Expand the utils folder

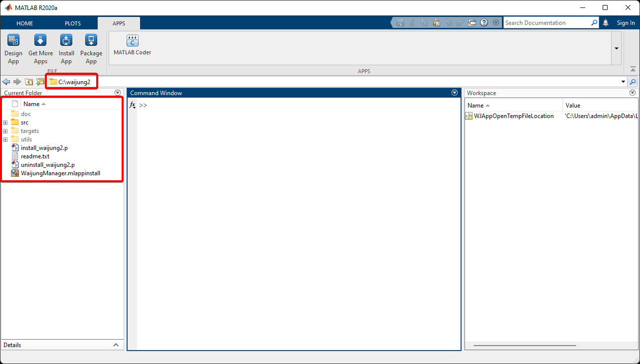(x=5, y=139)
